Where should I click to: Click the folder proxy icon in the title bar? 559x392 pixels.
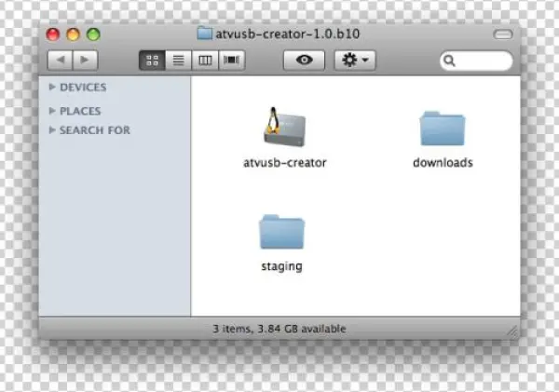pos(205,34)
